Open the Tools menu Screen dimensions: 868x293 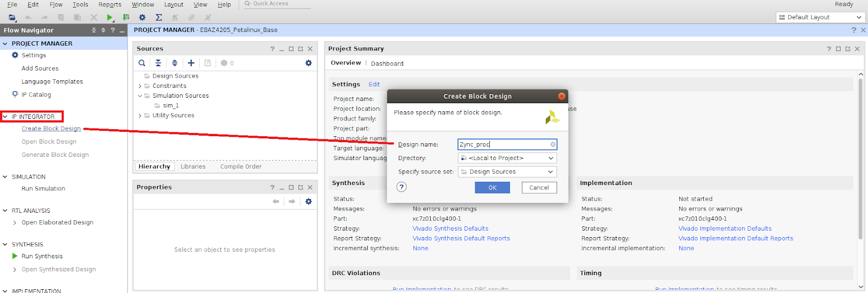[x=80, y=4]
